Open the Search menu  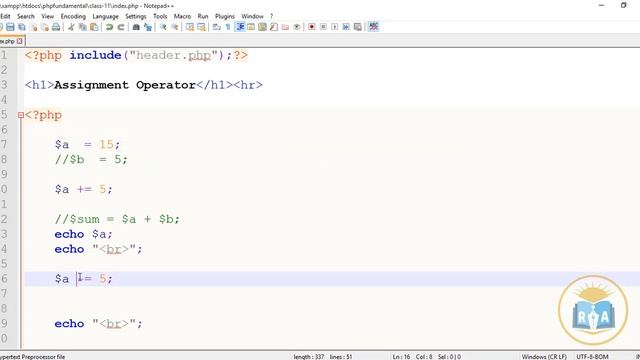tap(26, 16)
